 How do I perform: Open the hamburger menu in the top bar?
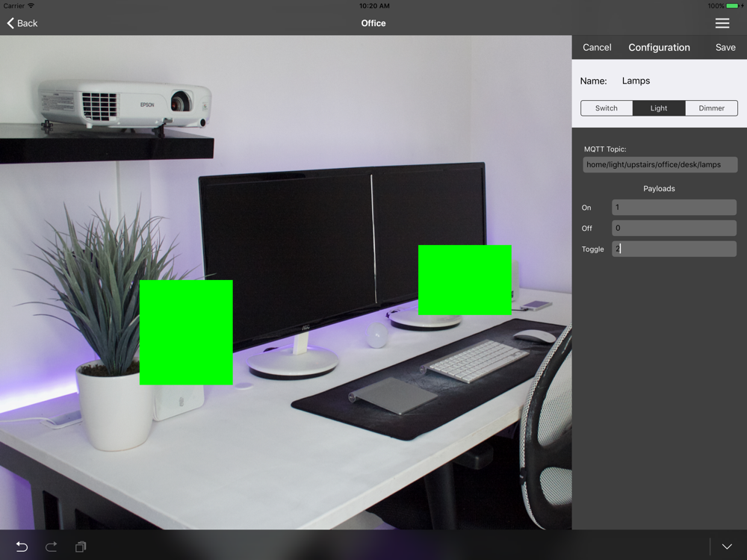point(722,23)
